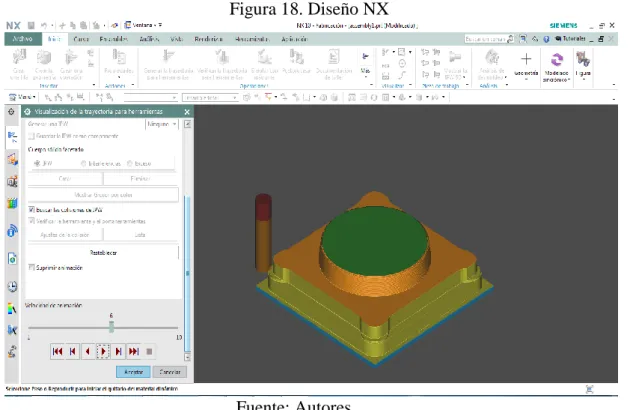Expand the Más ribbon dropdown

365,64
